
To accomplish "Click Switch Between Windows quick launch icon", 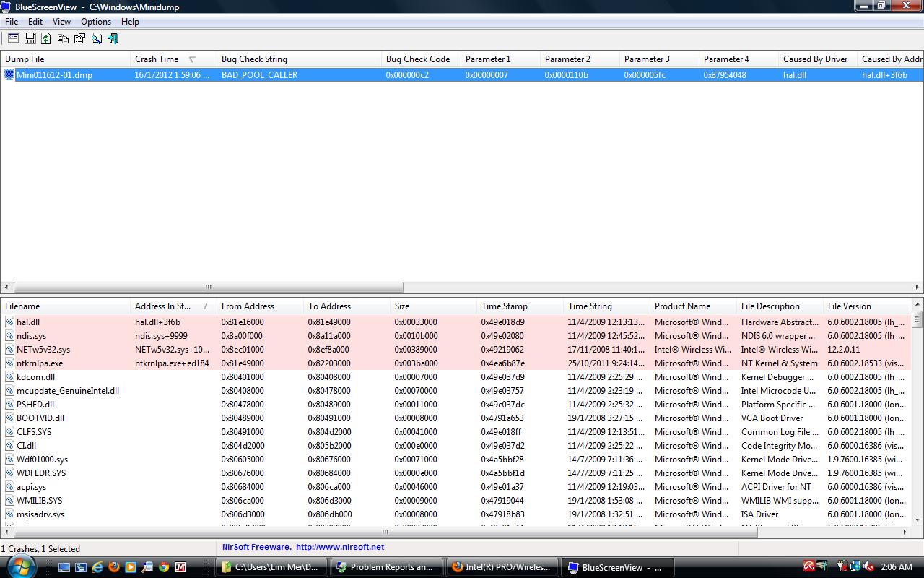I will coord(80,567).
